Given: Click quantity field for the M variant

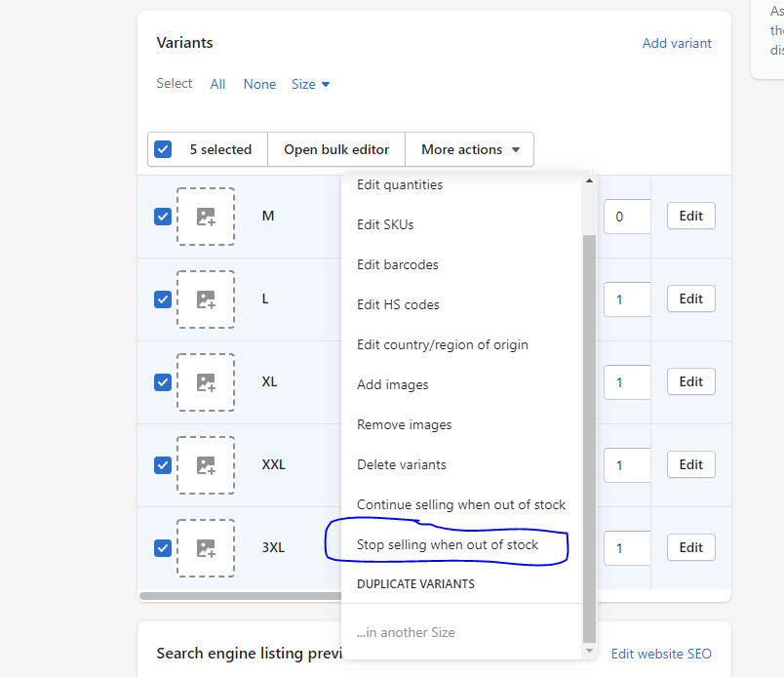Looking at the screenshot, I should pyautogui.click(x=626, y=217).
